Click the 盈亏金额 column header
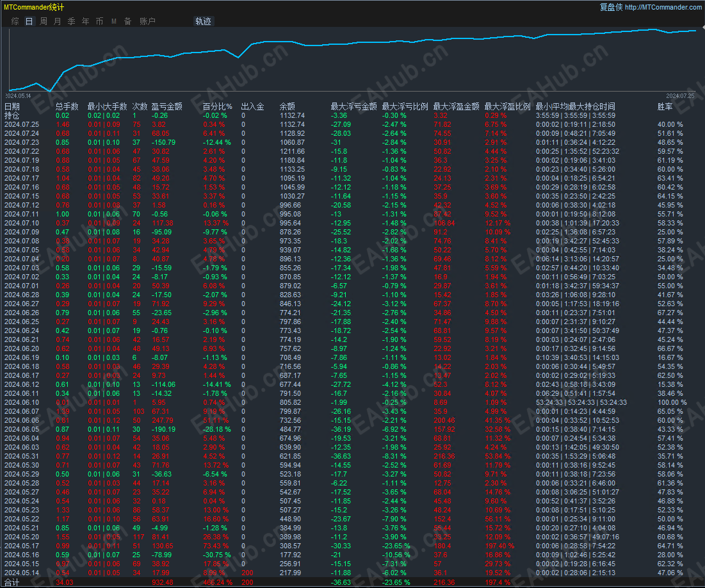The image size is (705, 588). pos(167,106)
